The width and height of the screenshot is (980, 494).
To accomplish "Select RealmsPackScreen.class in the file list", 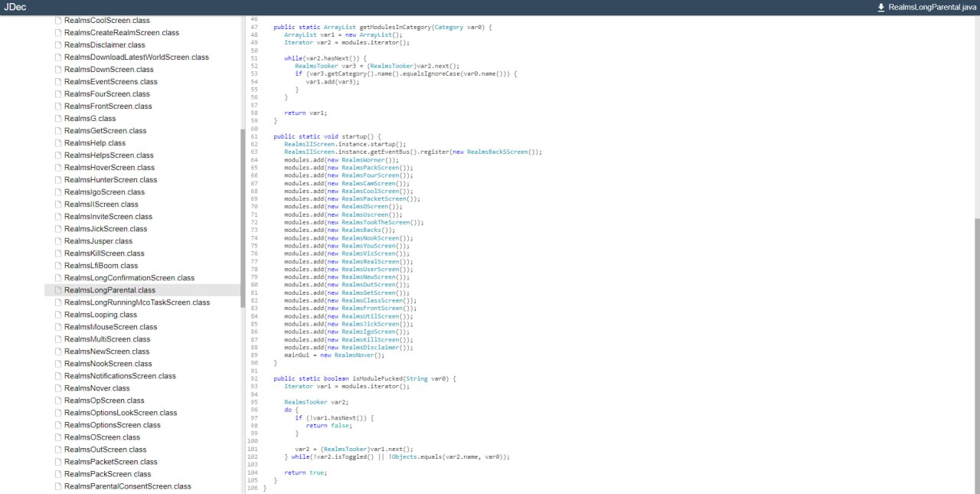I will tap(108, 474).
